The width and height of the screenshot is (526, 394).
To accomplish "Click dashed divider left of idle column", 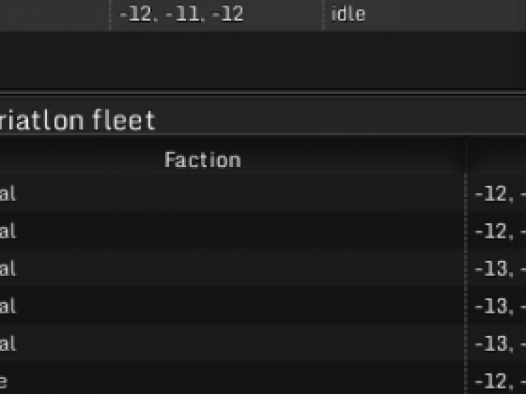I will (323, 15).
